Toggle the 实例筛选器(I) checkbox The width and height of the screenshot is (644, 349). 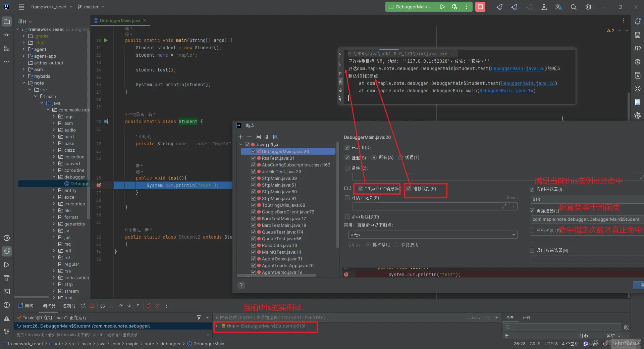tap(532, 189)
